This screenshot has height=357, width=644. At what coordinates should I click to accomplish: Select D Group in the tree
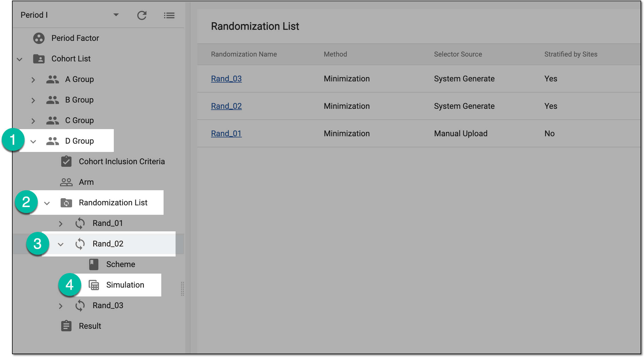click(x=79, y=141)
